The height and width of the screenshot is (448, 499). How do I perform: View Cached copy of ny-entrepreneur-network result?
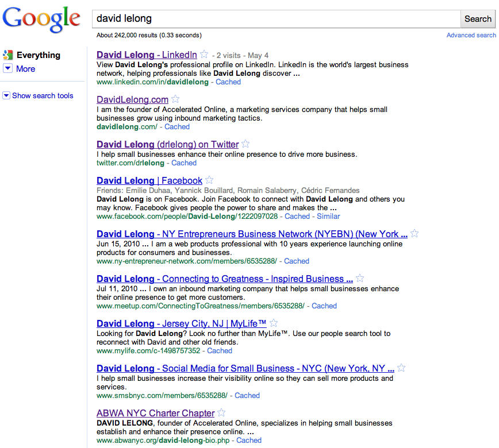(x=297, y=261)
